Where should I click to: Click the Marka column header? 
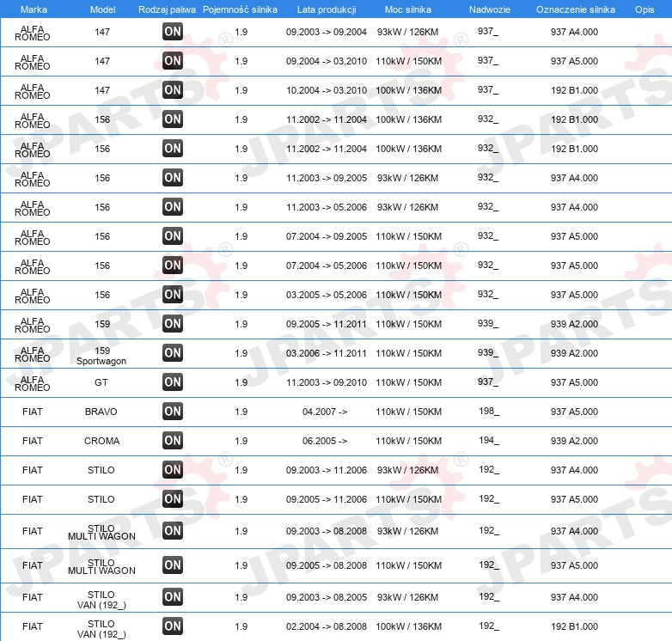pyautogui.click(x=34, y=9)
